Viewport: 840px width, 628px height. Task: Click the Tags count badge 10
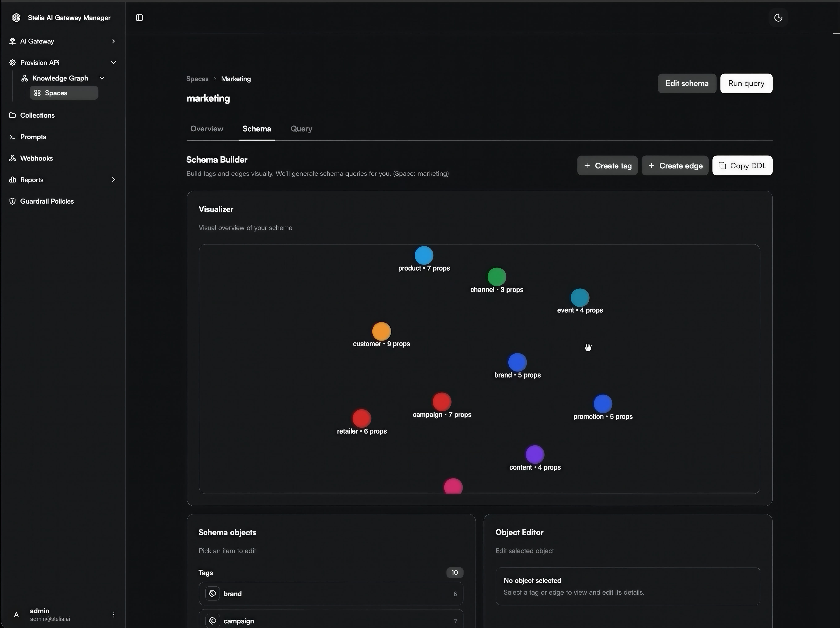[455, 572]
